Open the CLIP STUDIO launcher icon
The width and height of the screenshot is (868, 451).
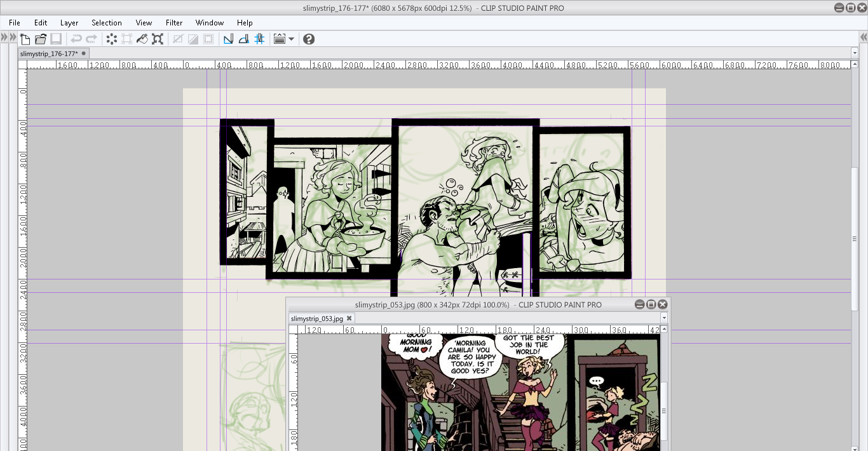point(280,39)
